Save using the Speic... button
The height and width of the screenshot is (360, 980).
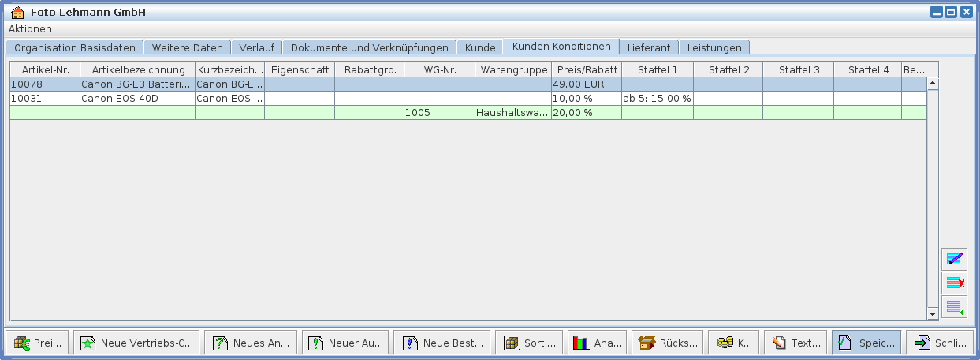coord(866,343)
